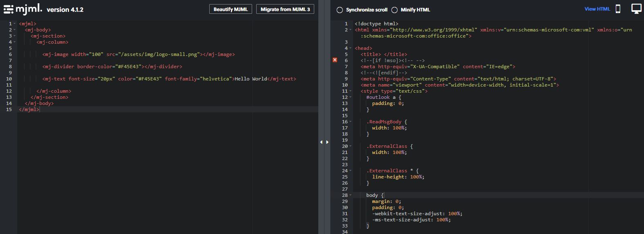The image size is (644, 234).
Task: Click the closing </mj-section> tag
Action: click(49, 97)
